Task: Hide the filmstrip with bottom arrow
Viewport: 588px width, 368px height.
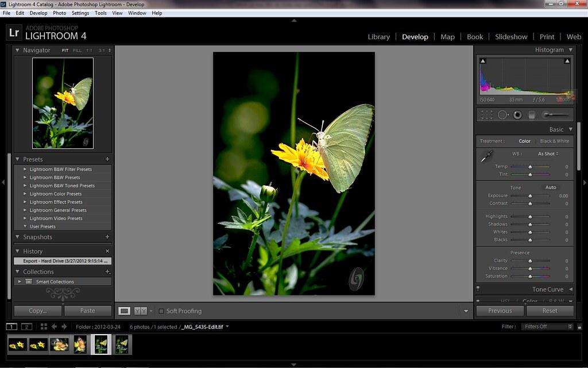Action: point(294,365)
